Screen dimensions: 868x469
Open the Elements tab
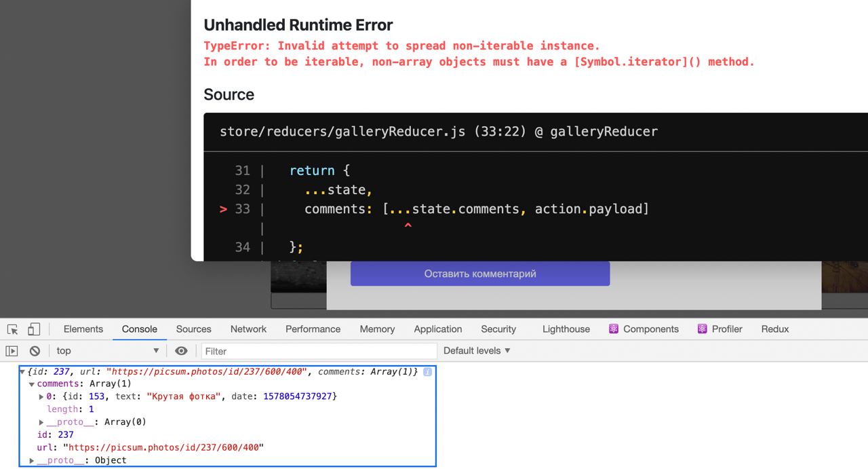pyautogui.click(x=83, y=329)
